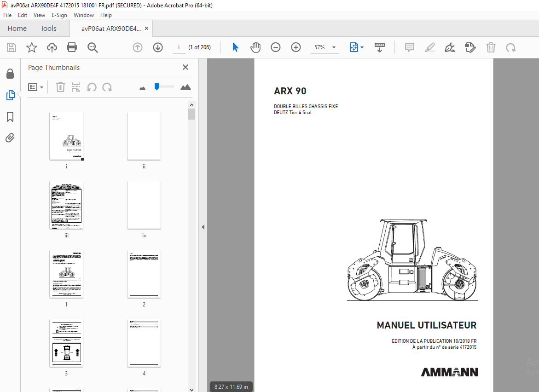539x392 pixels.
Task: Click the thumbnails scrollbar thumb
Action: (x=192, y=114)
